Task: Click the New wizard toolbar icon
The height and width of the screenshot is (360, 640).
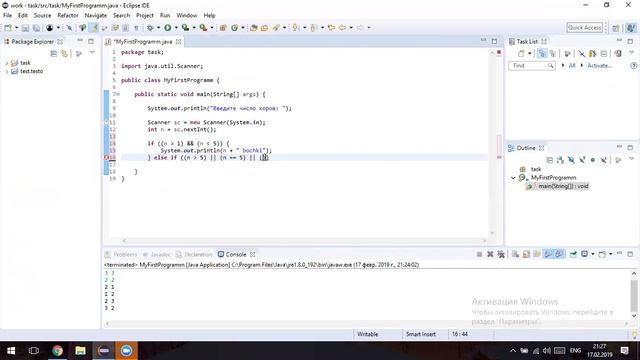Action: 8,28
